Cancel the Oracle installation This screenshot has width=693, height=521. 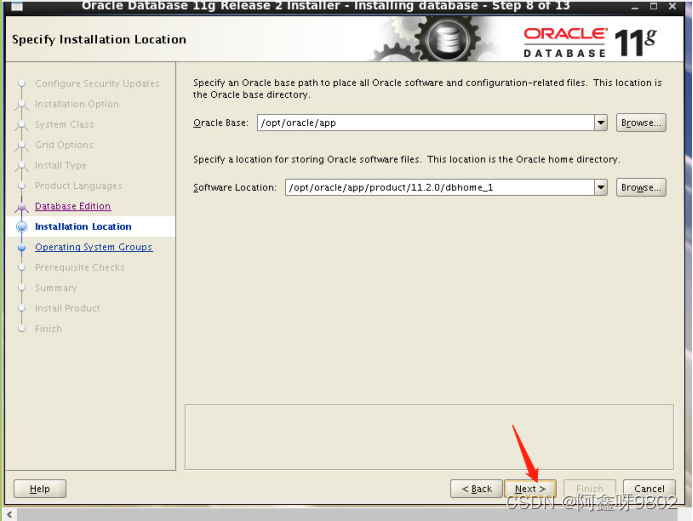649,488
